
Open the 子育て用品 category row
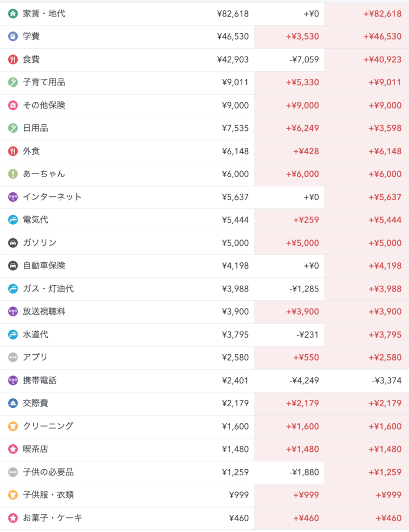pos(204,83)
